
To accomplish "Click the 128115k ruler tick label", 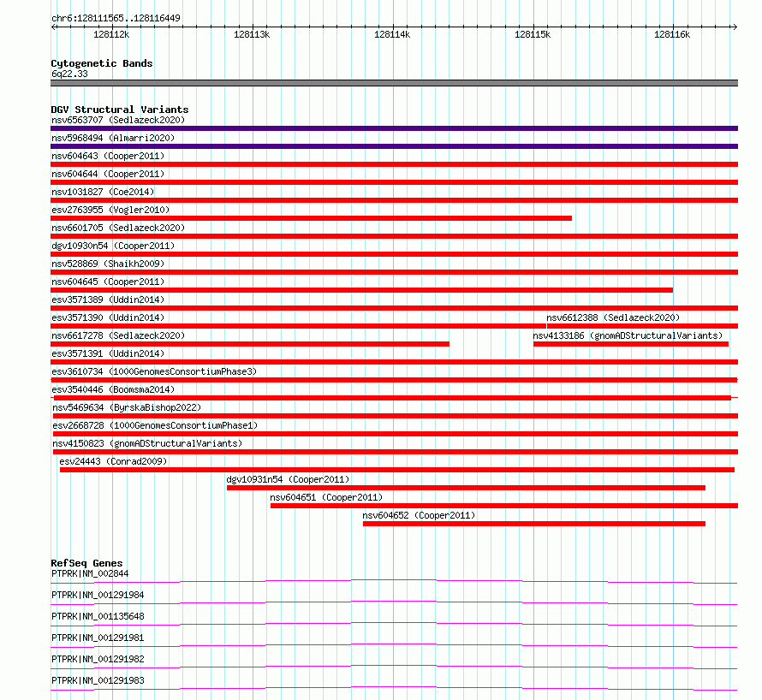I will point(533,34).
